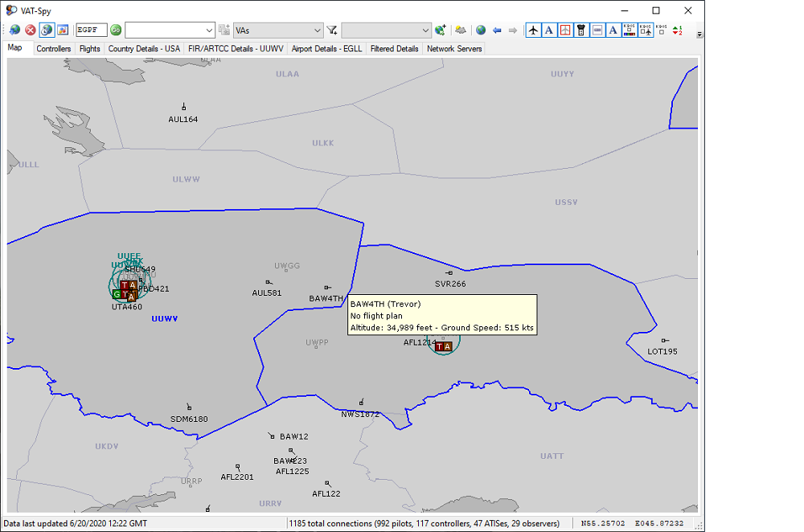Toggle aircraft display airplane button

(x=533, y=31)
